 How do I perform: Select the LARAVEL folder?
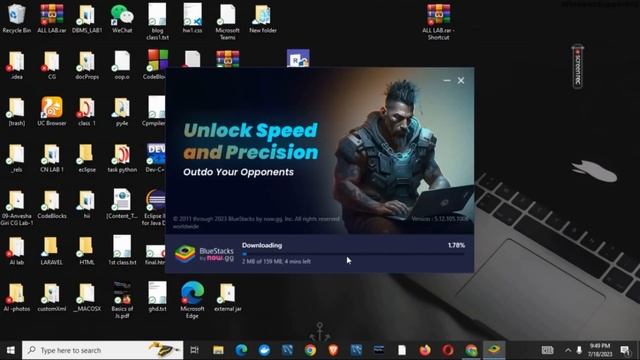pyautogui.click(x=52, y=251)
